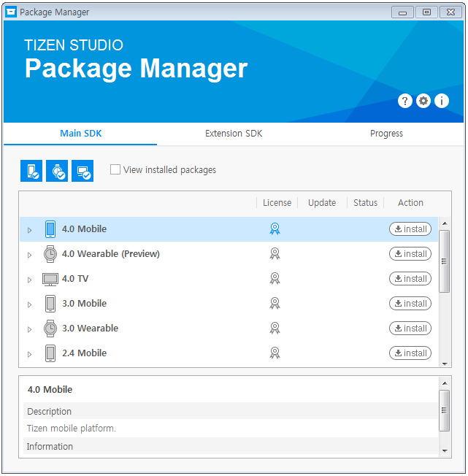This screenshot has height=476, width=468.
Task: Install the 3.0 Mobile package
Action: pyautogui.click(x=410, y=303)
